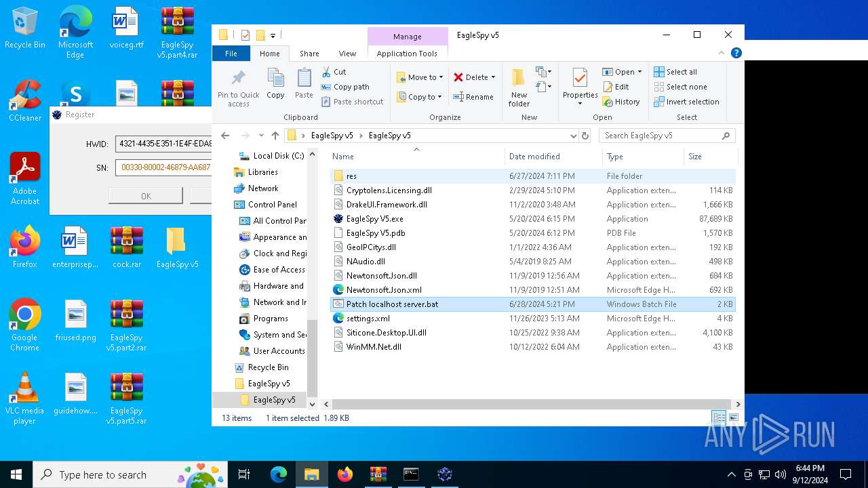The width and height of the screenshot is (868, 488).
Task: Click the Properties icon
Action: [580, 79]
